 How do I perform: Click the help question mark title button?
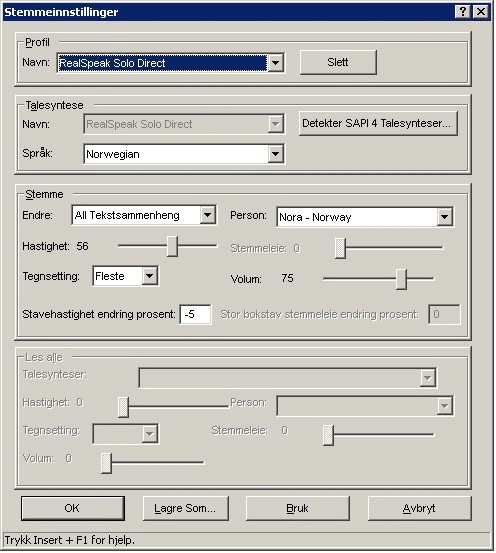coord(463,12)
